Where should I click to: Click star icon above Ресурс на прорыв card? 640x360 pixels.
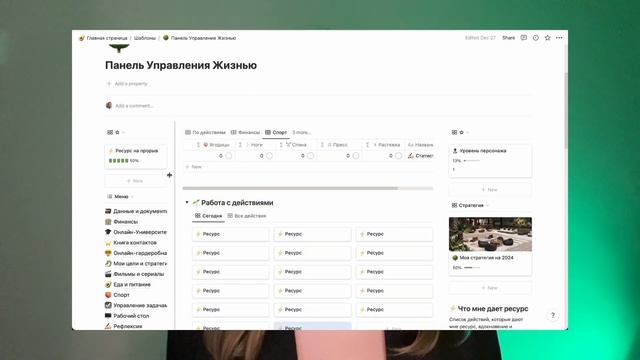click(118, 132)
